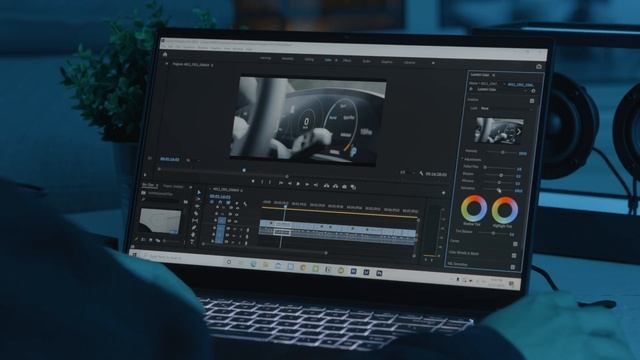
Task: Click Mark In in the transport bar
Action: [x=262, y=182]
